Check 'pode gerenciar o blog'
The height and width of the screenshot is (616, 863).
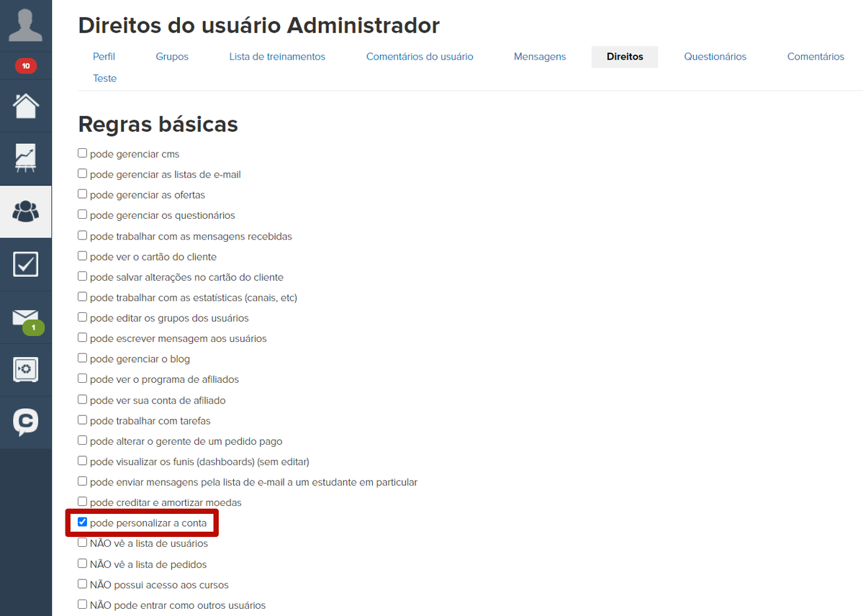[x=83, y=358]
